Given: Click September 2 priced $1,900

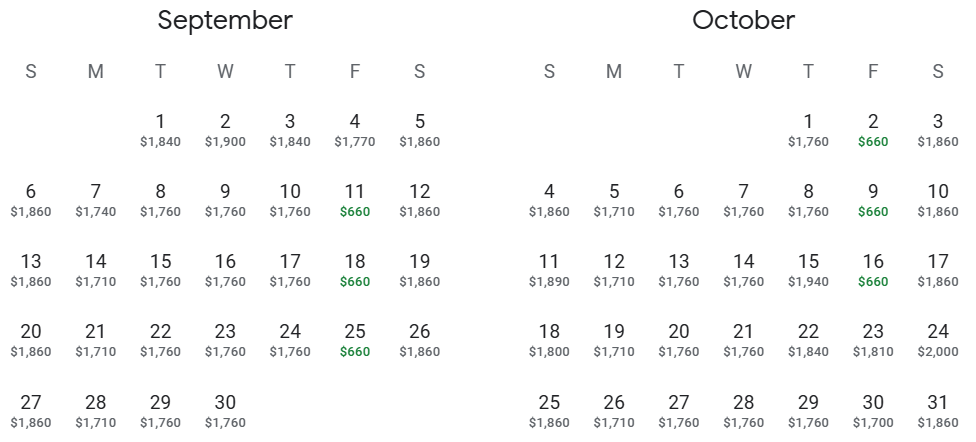Looking at the screenshot, I should pyautogui.click(x=225, y=129).
